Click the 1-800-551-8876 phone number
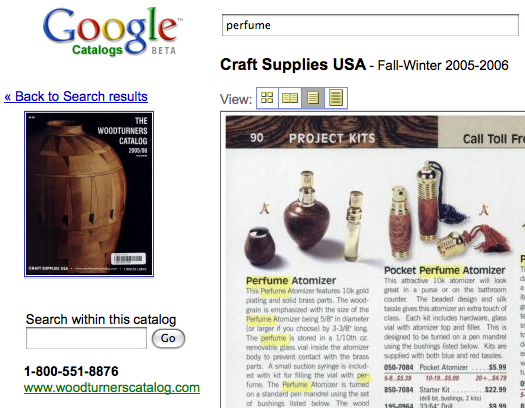 point(71,371)
